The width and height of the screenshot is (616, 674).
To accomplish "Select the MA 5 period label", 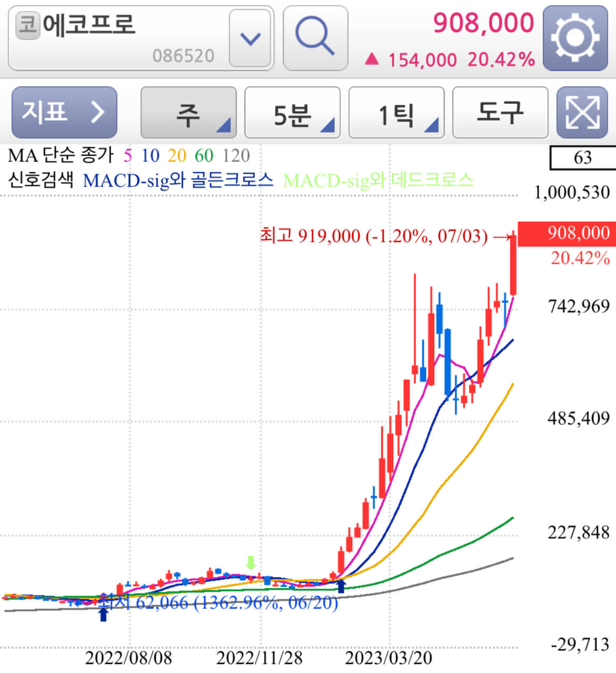I will (x=128, y=155).
